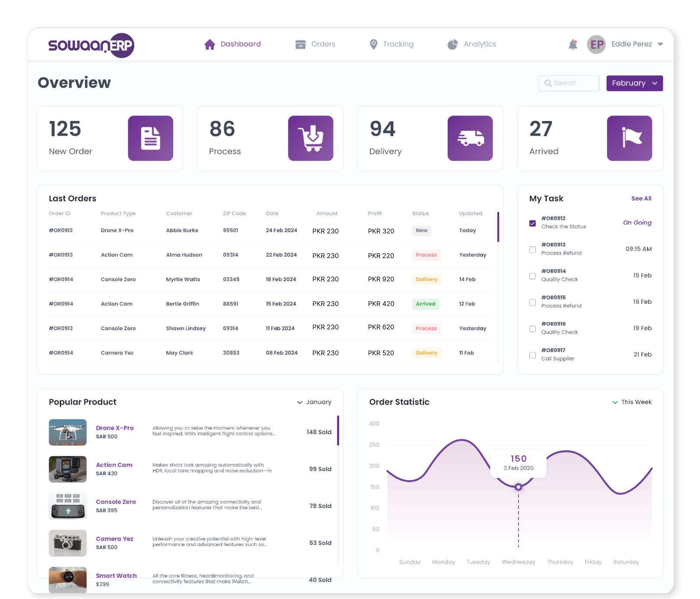Viewport: 700px width, 599px height.
Task: Go to the Dashboard tab
Action: tap(232, 44)
